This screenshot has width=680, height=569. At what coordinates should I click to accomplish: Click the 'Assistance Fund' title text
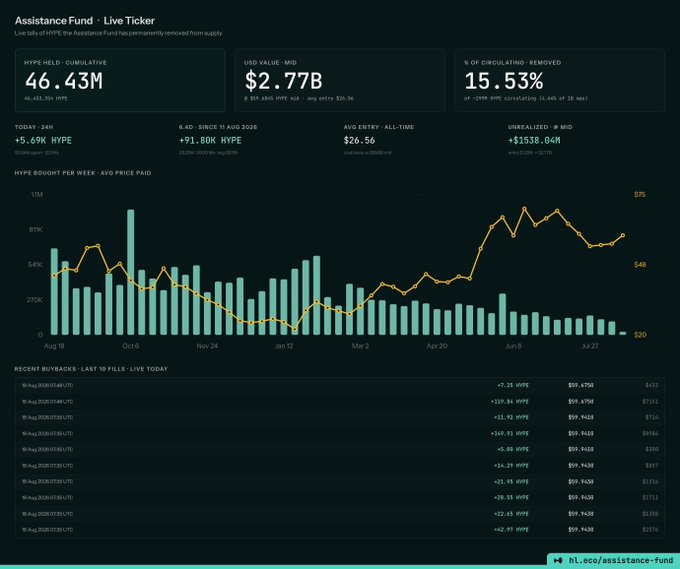54,21
